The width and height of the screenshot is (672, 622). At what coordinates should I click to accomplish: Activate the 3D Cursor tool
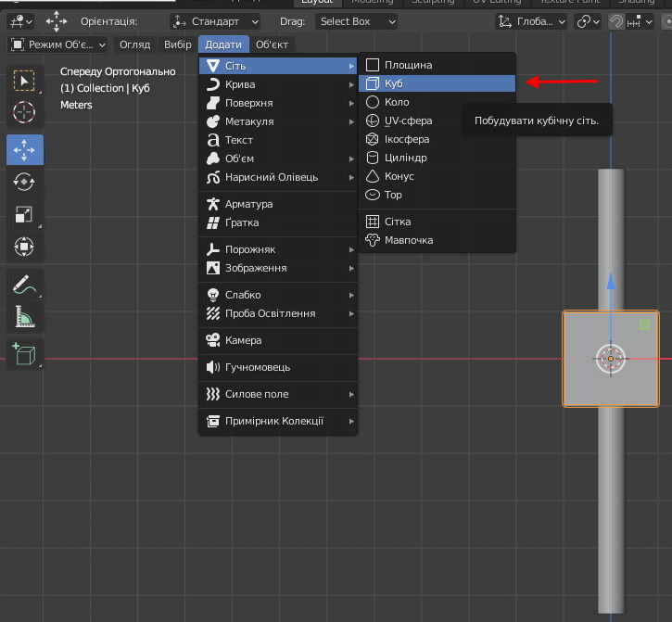point(24,112)
